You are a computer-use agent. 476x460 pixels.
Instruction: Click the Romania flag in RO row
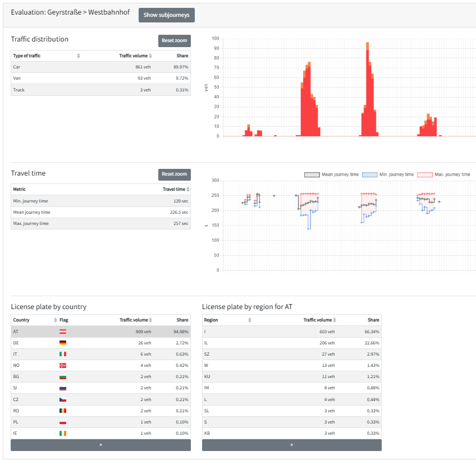pos(63,411)
